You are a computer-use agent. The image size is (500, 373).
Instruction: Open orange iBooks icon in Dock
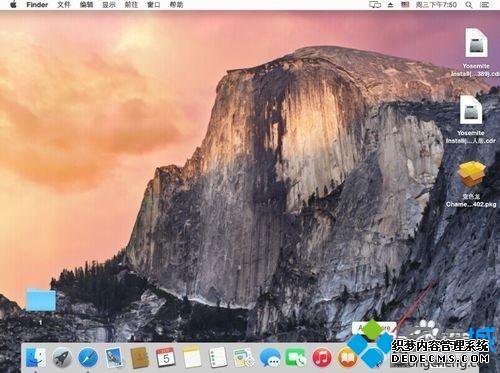coord(347,358)
